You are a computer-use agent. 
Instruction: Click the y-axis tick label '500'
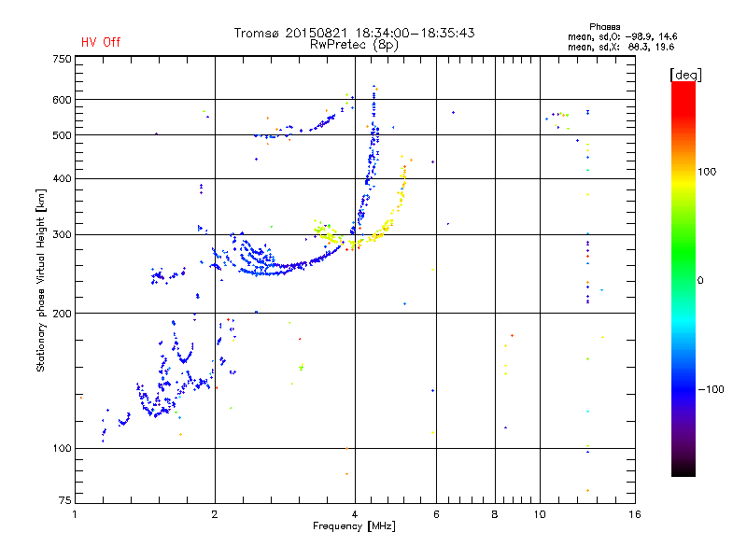62,135
